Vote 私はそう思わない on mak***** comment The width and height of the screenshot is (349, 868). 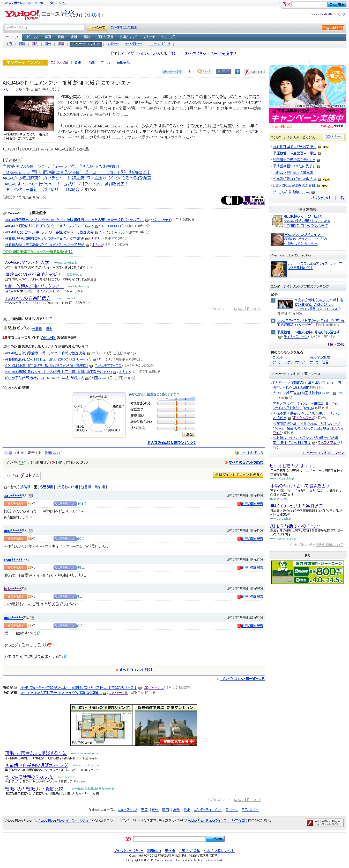point(65,626)
